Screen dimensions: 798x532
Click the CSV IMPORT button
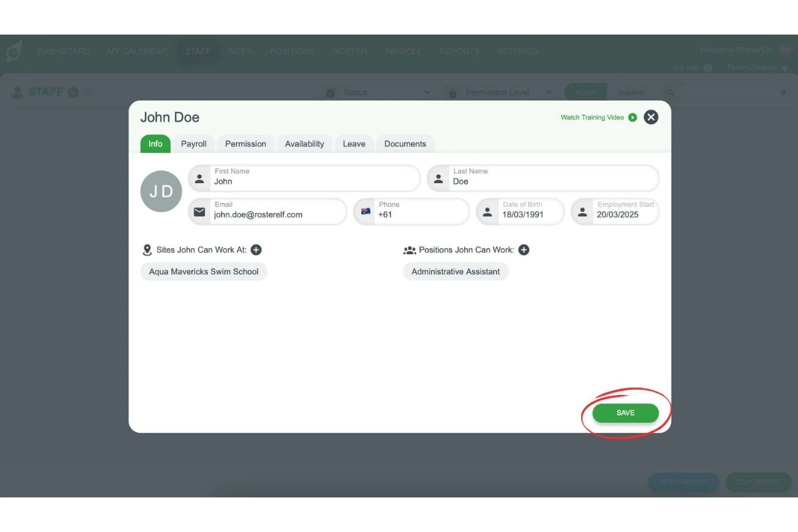pos(758,482)
